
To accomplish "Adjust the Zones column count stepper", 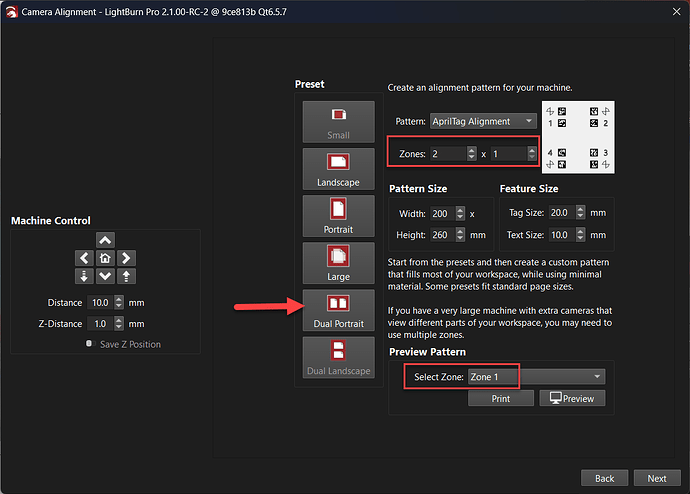I will [x=471, y=154].
